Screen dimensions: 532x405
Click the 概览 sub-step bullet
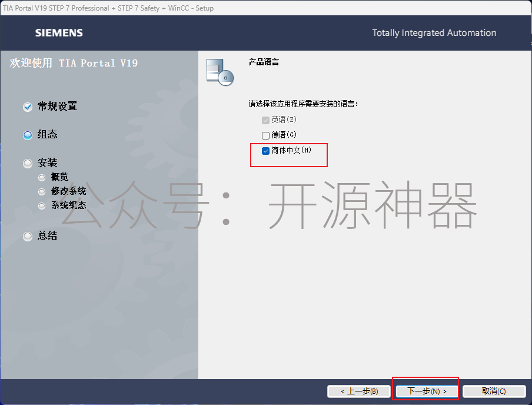tap(42, 178)
